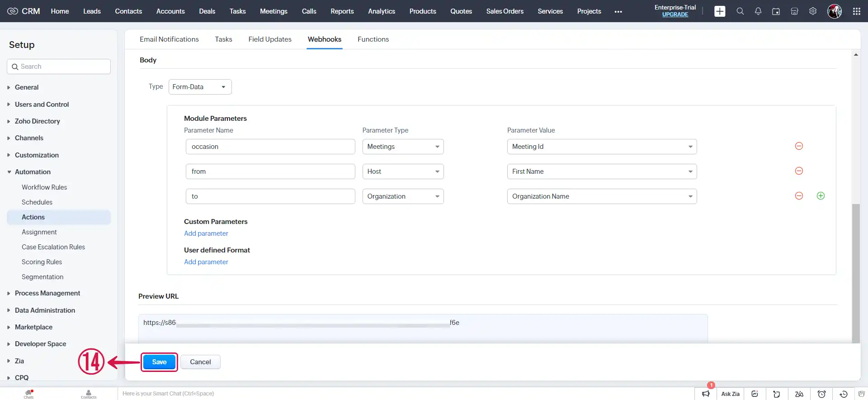Open more modules ellipsis menu
Screen dimensions: 868x400
(x=618, y=11)
